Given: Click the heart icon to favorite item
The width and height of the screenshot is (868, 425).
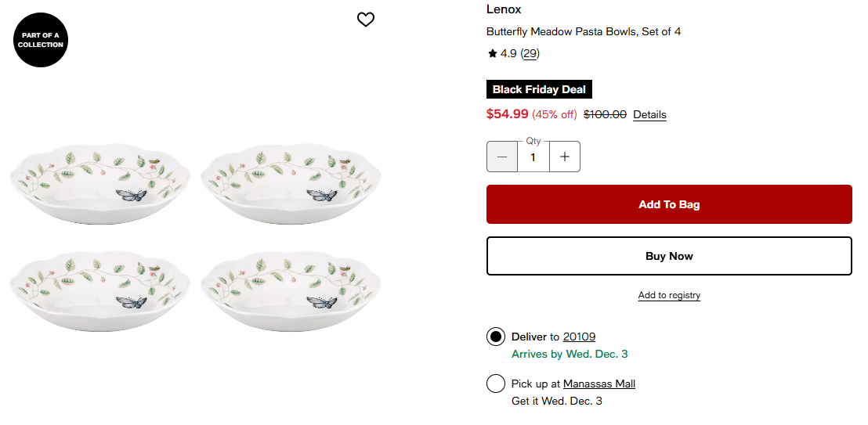Looking at the screenshot, I should pyautogui.click(x=366, y=20).
